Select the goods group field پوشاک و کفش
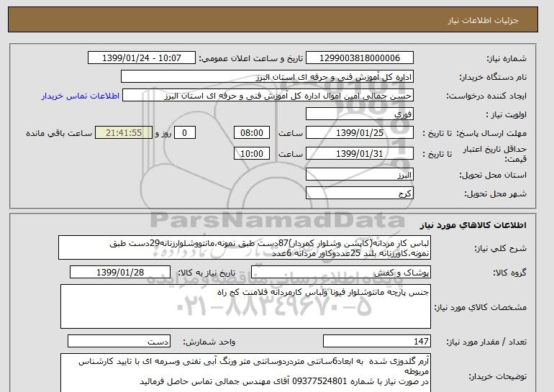The image size is (554, 392). (x=340, y=273)
